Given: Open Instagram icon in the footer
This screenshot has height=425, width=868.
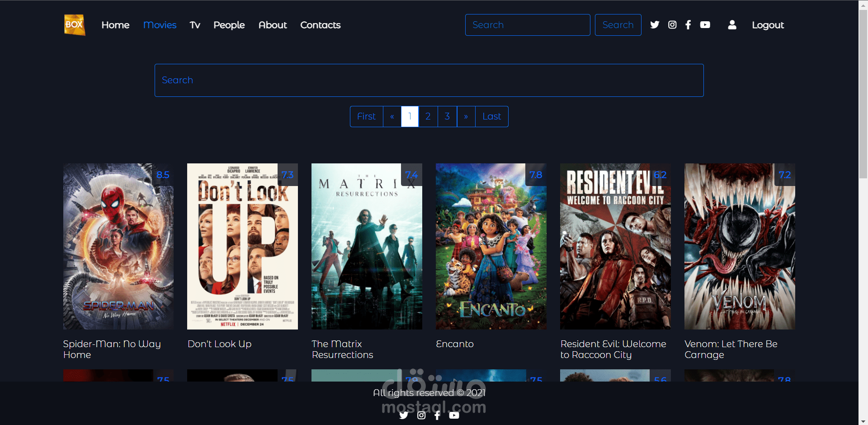Looking at the screenshot, I should (421, 415).
